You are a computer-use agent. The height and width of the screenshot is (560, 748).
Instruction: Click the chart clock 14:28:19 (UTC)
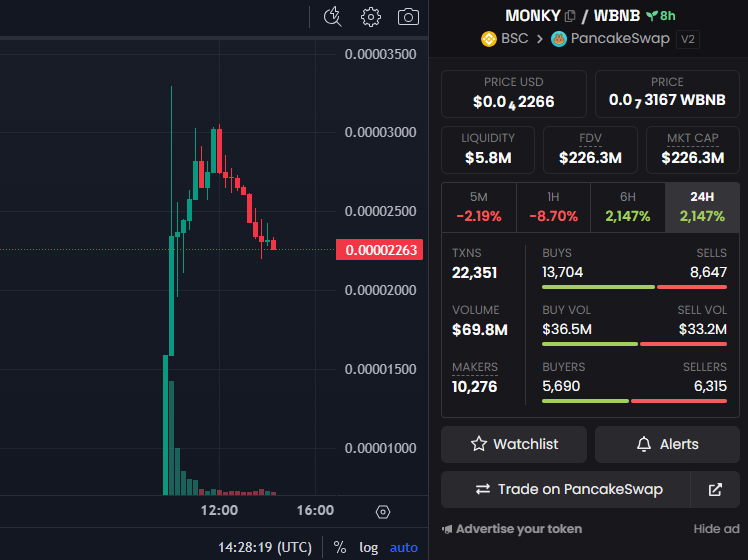(x=265, y=547)
